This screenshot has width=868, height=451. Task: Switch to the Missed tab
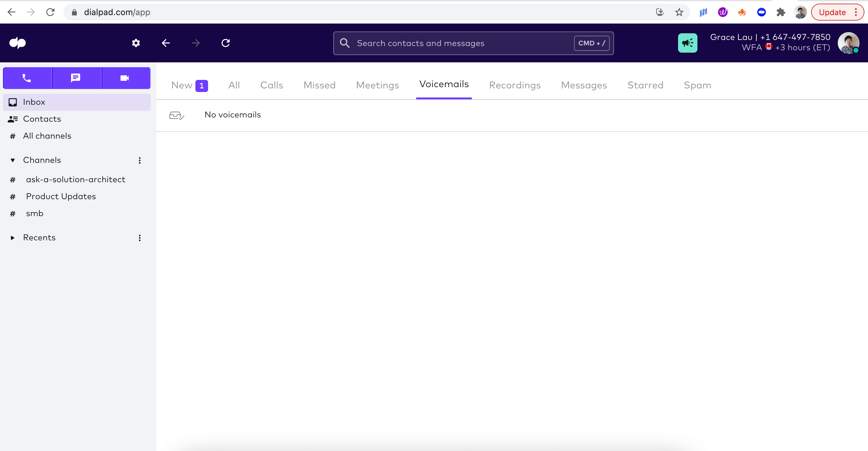pos(319,85)
